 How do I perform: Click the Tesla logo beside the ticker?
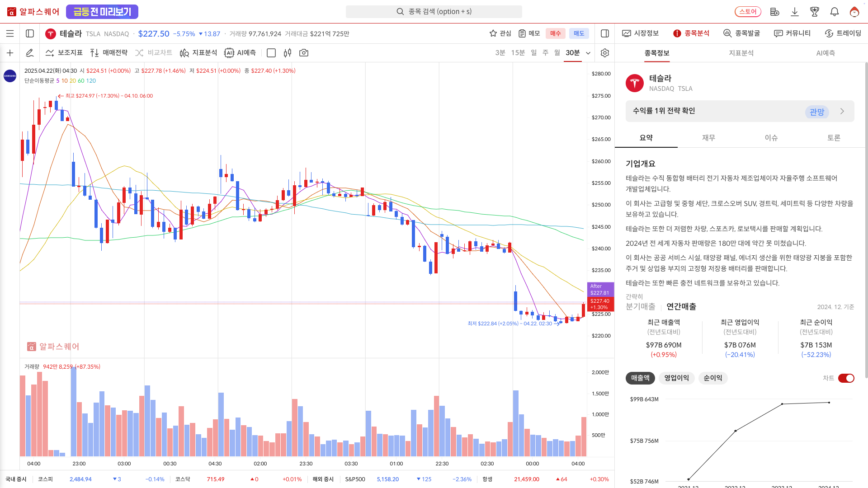pos(51,34)
